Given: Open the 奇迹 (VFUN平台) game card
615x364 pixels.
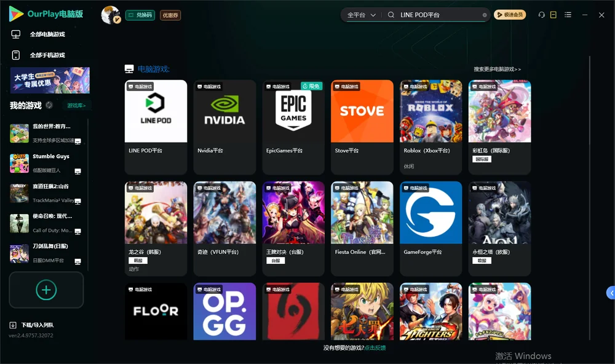Looking at the screenshot, I should click(x=224, y=229).
